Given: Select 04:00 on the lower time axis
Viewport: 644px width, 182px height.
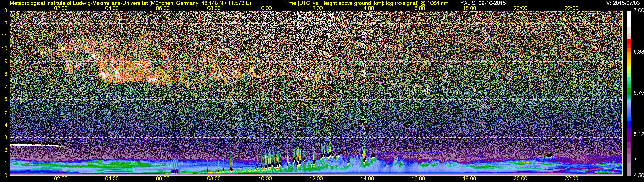Looking at the screenshot, I should point(112,179).
